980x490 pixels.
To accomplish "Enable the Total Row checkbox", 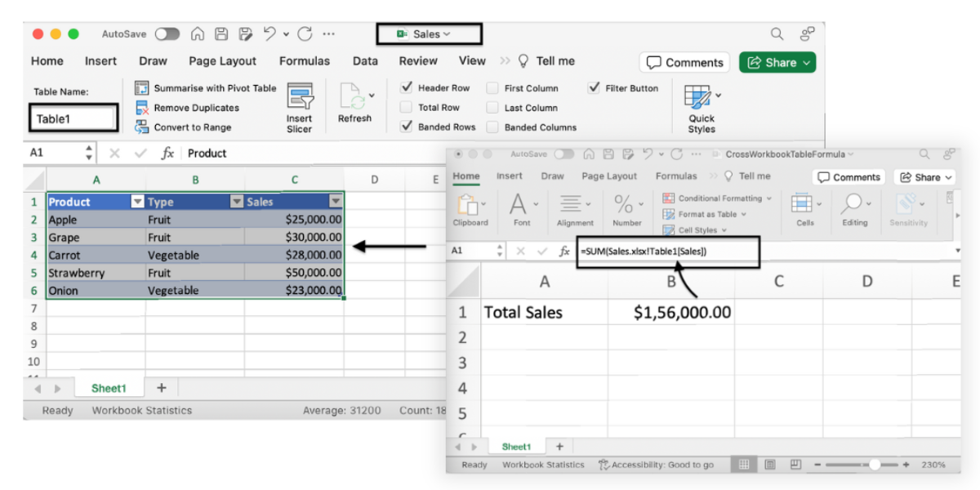I will [407, 107].
